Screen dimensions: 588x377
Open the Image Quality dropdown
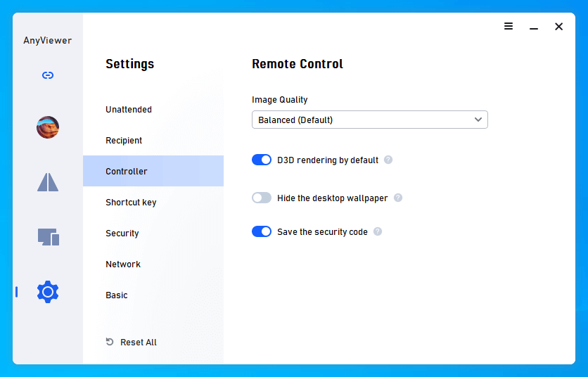370,120
